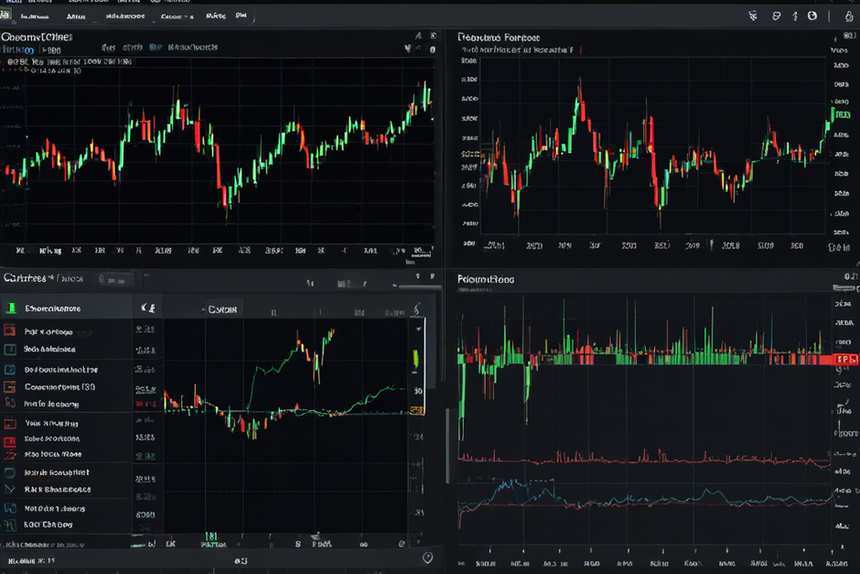
Task: Open the second item in the top menu bar
Action: 76,16
